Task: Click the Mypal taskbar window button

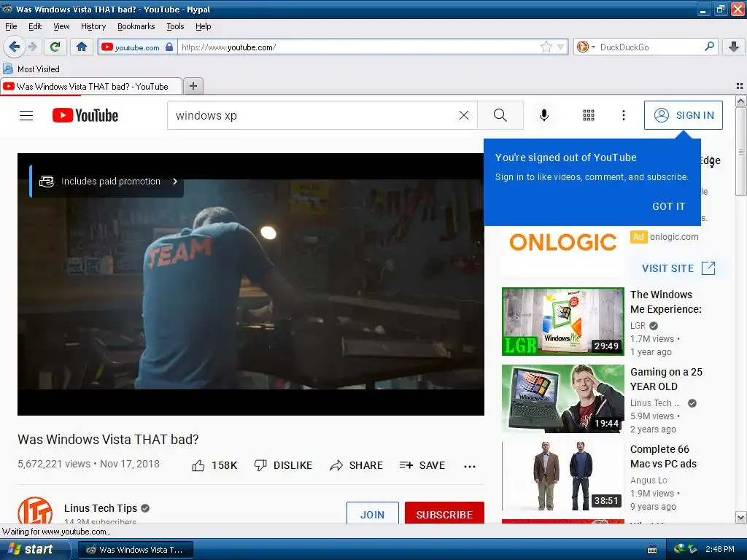Action: click(x=135, y=550)
